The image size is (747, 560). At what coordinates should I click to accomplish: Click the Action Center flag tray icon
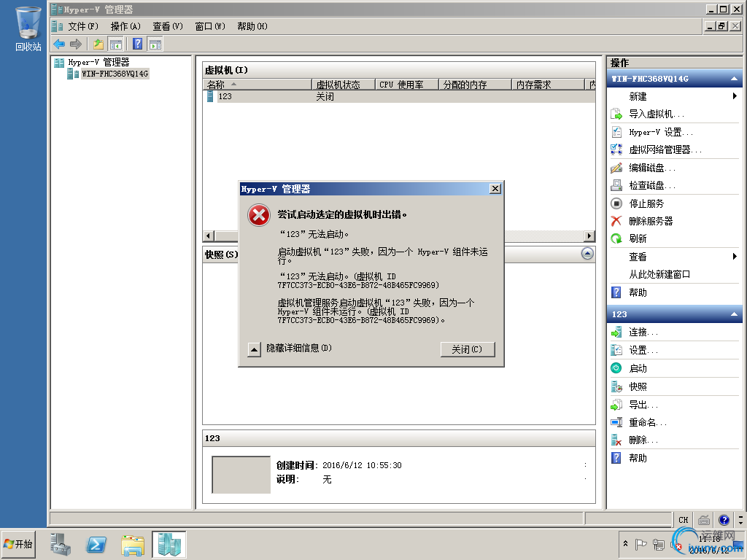[640, 544]
